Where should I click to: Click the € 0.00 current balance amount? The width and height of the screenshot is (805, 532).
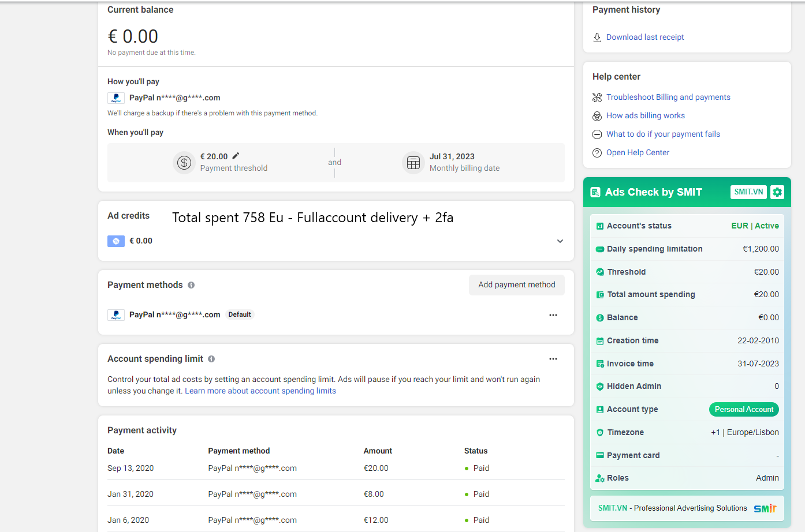tap(133, 36)
